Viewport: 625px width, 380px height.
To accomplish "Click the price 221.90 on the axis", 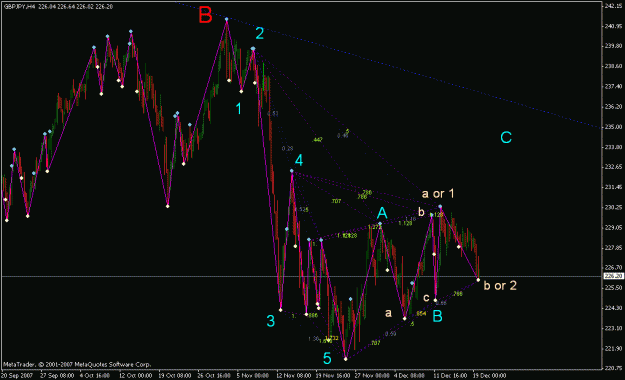I will click(x=614, y=348).
